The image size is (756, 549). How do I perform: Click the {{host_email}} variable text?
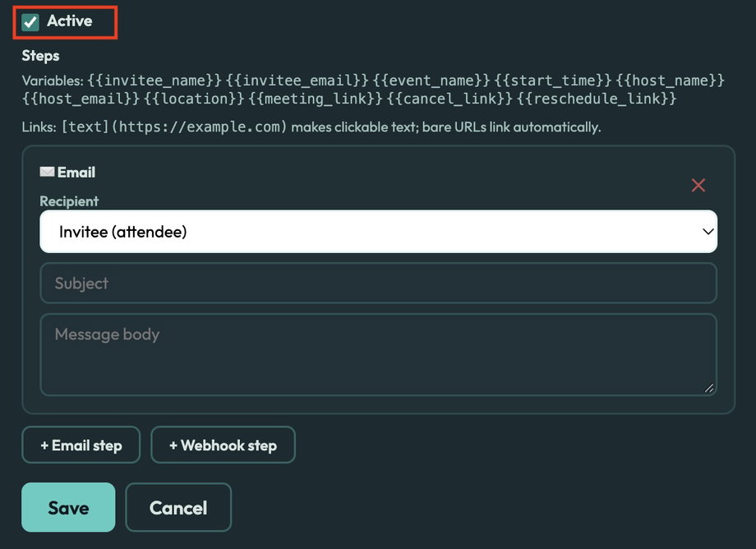tap(81, 99)
